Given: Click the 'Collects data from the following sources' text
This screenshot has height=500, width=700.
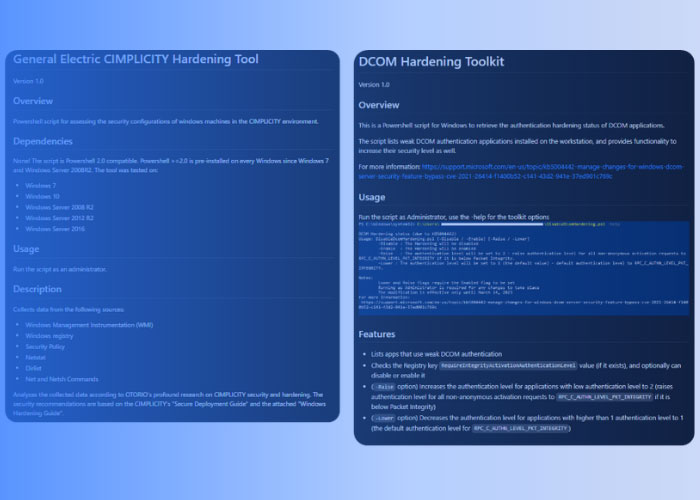Looking at the screenshot, I should [69, 309].
